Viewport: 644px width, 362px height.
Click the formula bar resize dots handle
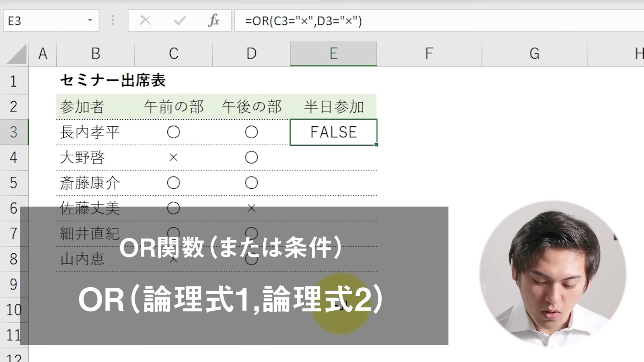coord(113,21)
